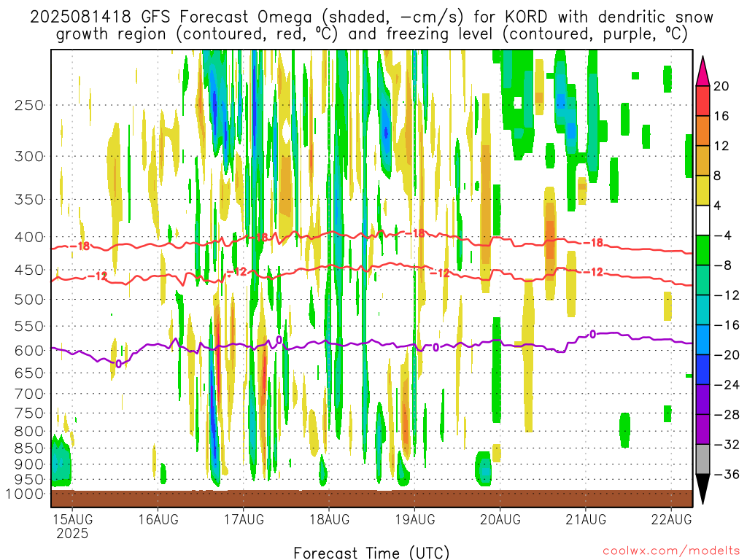
Task: Click the colorbar label -24
Action: click(x=726, y=384)
